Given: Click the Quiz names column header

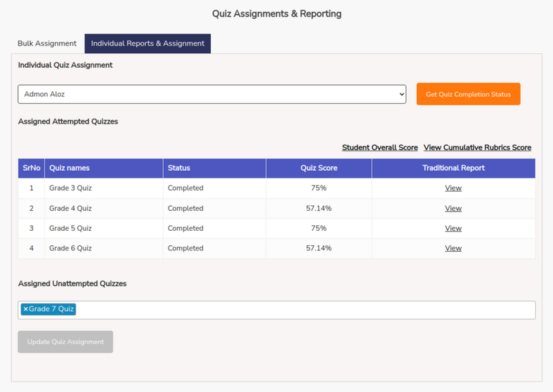Looking at the screenshot, I should pyautogui.click(x=70, y=168).
